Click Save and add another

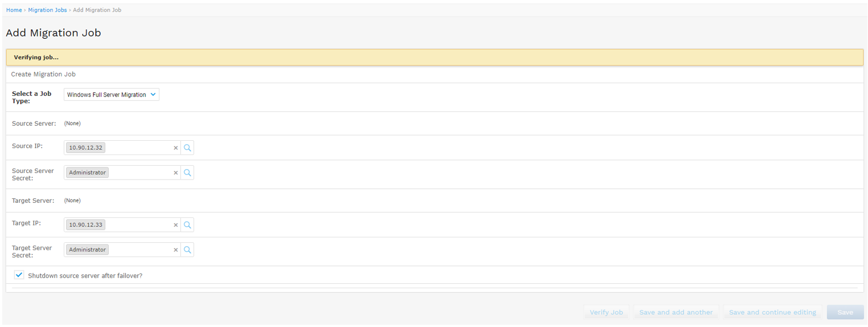coord(676,312)
